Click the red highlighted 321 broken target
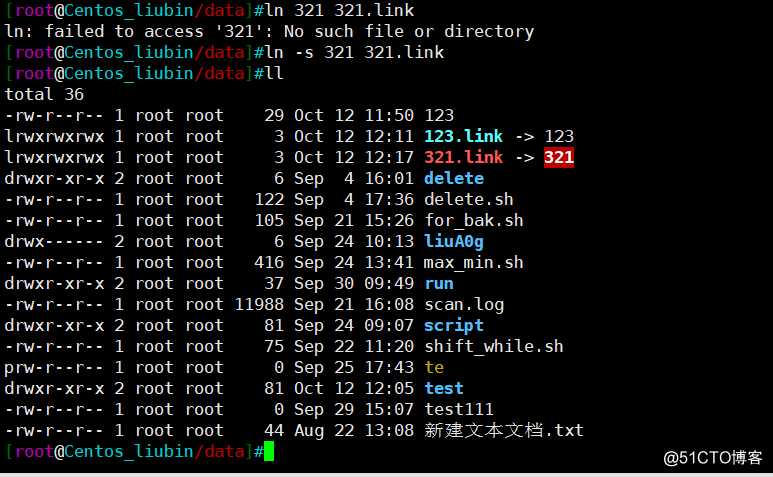Image resolution: width=773 pixels, height=477 pixels. click(x=559, y=158)
